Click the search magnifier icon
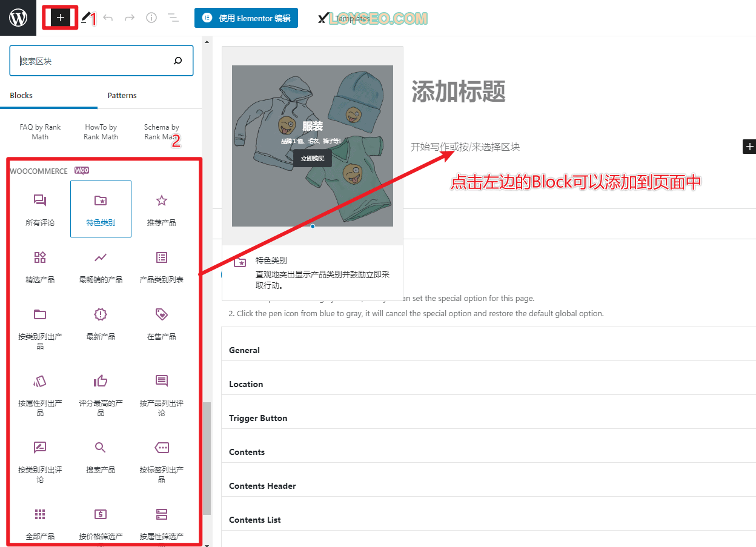 click(178, 61)
